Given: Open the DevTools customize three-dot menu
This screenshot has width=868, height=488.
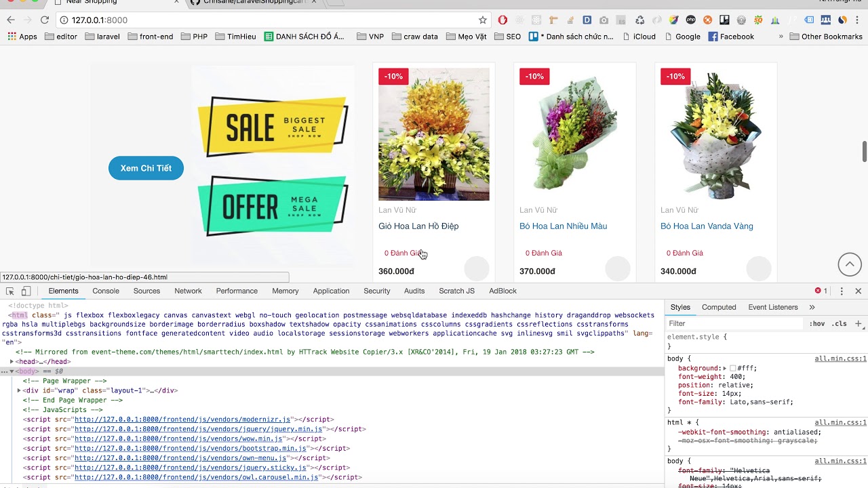Looking at the screenshot, I should click(842, 291).
